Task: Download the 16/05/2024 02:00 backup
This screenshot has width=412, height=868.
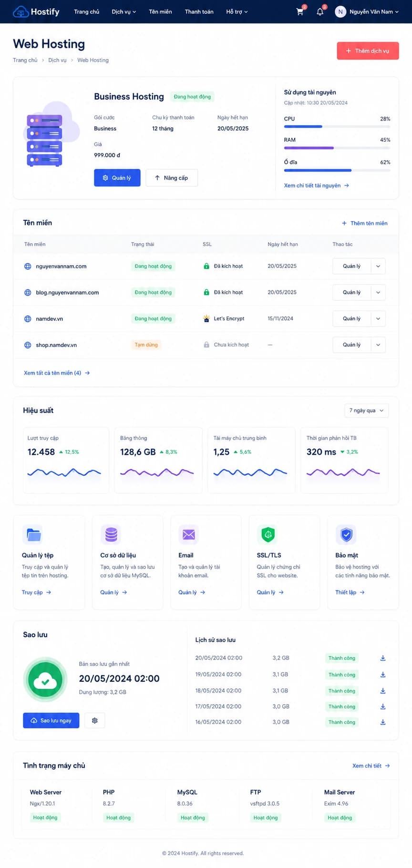Action: (383, 722)
